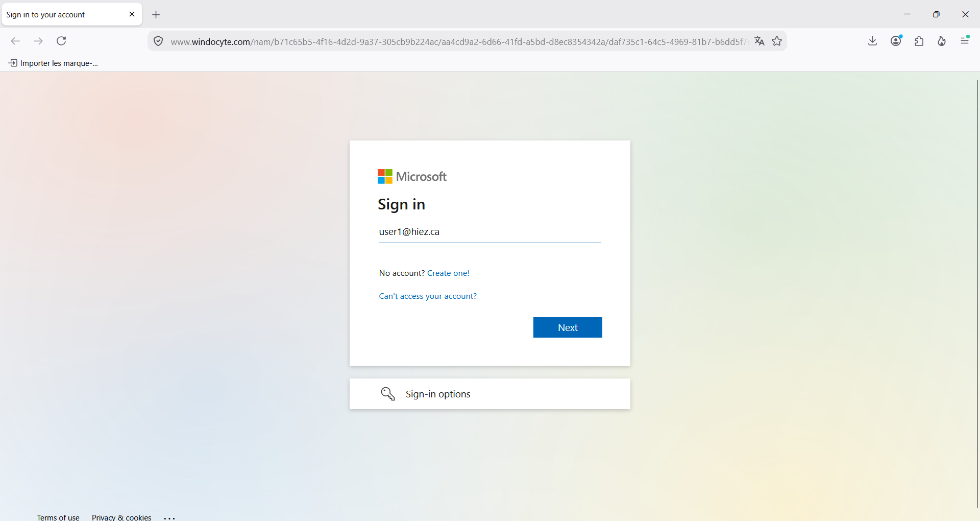Viewport: 980px width, 521px height.
Task: Open the browser account profile icon
Action: [x=896, y=41]
